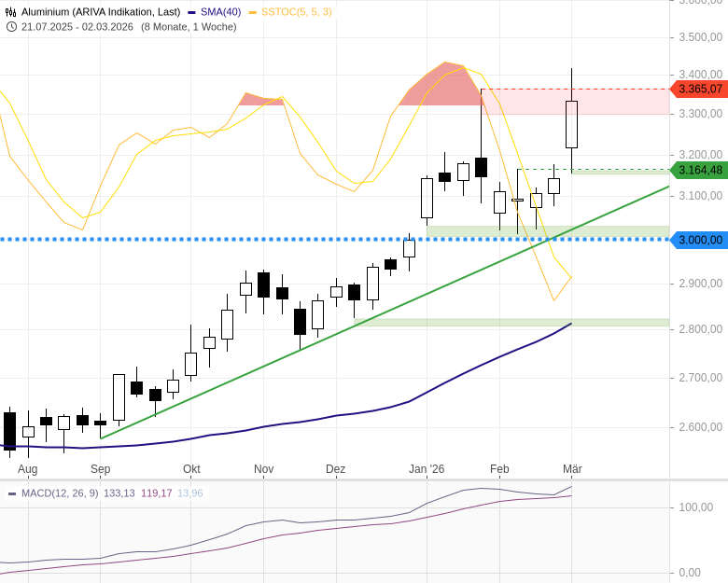Select the Okt label on time axis
The height and width of the screenshot is (583, 728).
pyautogui.click(x=191, y=469)
